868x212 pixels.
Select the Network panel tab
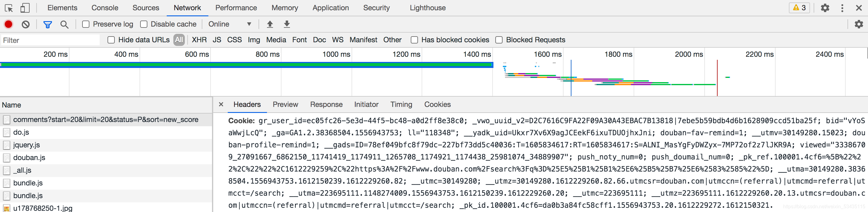[187, 8]
